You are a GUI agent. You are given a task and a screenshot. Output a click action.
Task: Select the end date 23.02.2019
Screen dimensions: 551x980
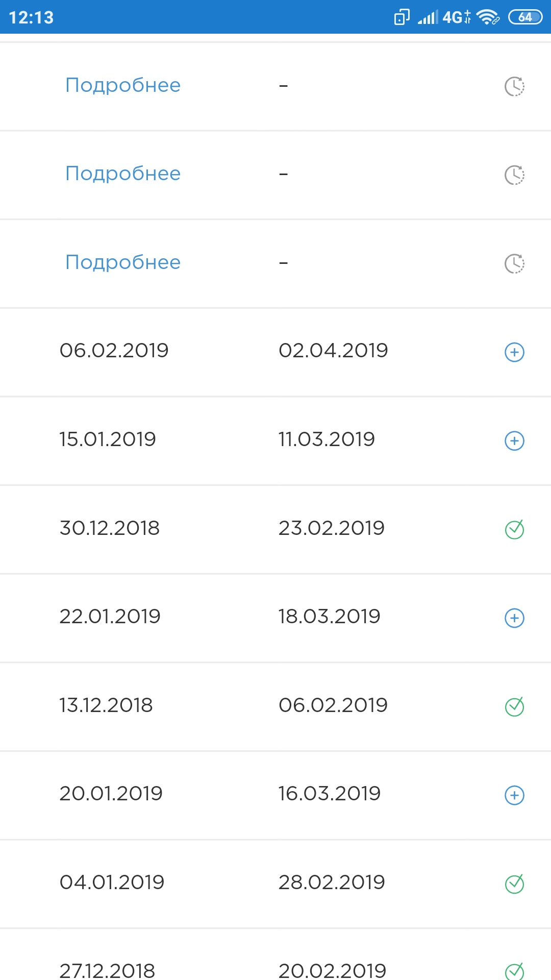(332, 528)
